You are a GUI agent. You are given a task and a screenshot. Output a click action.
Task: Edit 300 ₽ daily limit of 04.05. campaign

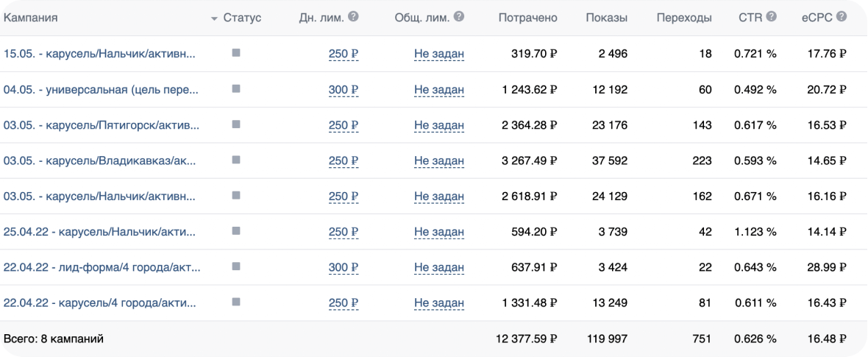click(x=344, y=90)
